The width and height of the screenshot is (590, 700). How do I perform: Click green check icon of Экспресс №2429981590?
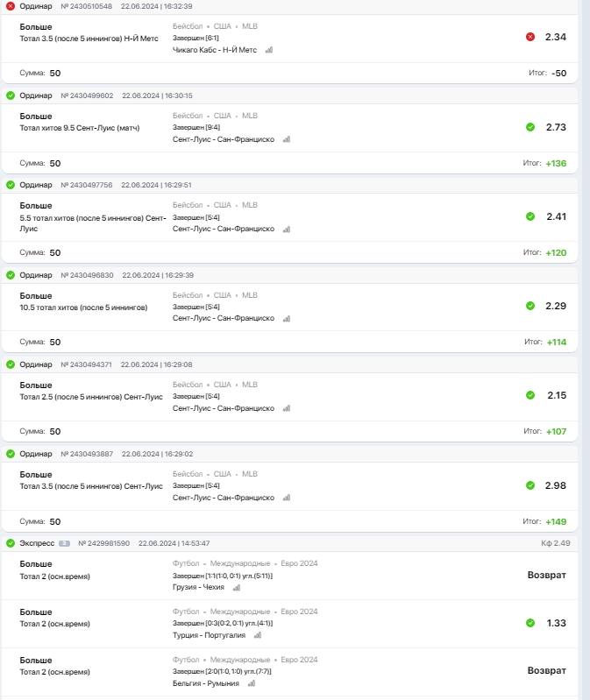click(x=11, y=543)
